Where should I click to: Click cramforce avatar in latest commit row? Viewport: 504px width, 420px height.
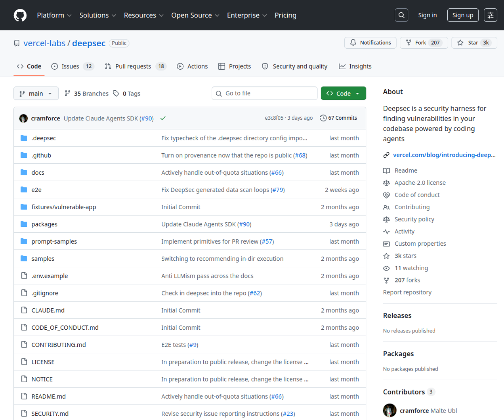(x=23, y=118)
